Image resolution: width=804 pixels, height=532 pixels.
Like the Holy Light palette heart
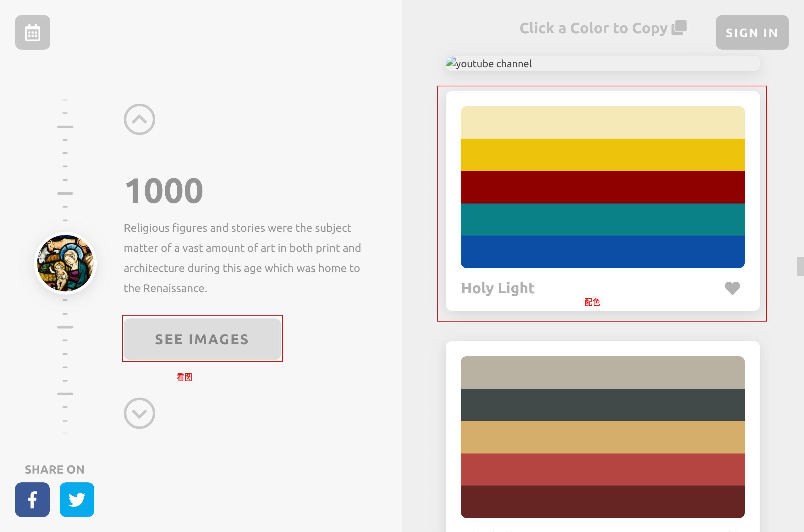(x=732, y=288)
